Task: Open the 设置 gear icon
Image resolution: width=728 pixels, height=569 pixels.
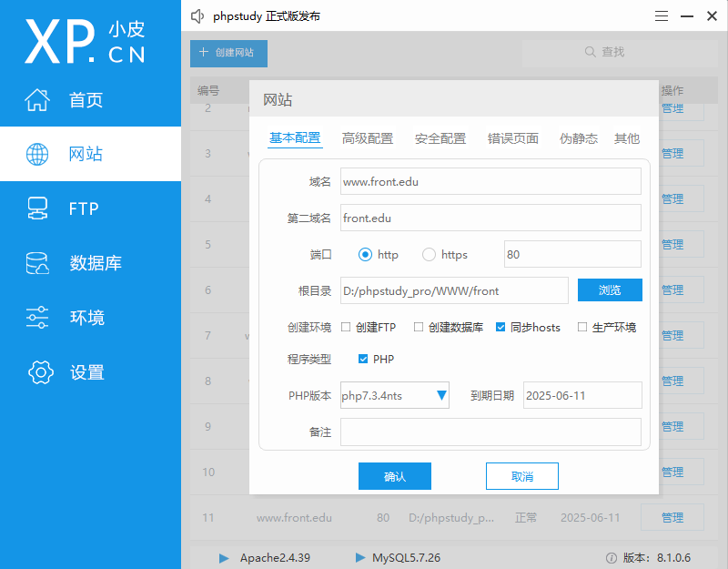Action: point(40,372)
